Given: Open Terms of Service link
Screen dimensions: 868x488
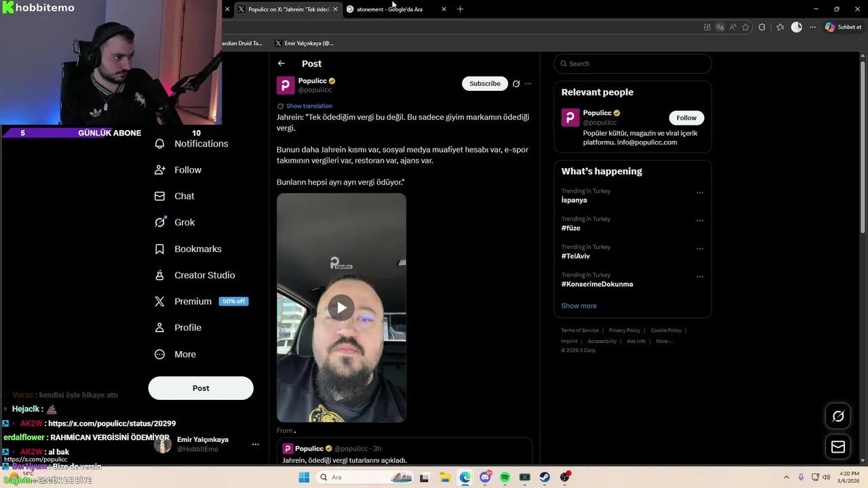Looking at the screenshot, I should (580, 331).
